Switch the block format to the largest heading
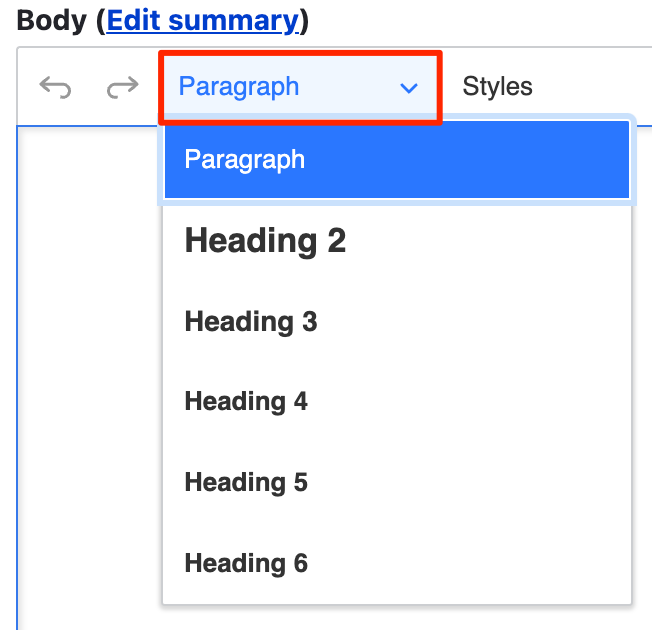 tap(265, 241)
